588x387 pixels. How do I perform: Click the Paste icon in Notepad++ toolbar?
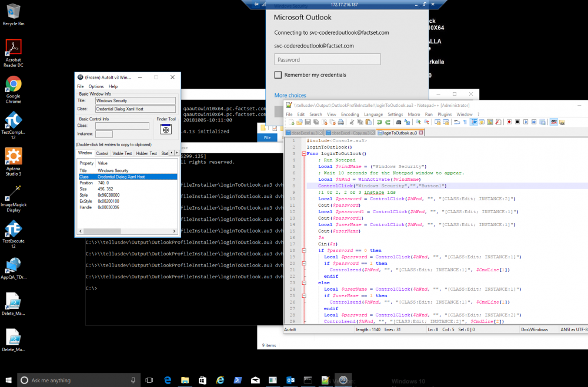coord(368,122)
